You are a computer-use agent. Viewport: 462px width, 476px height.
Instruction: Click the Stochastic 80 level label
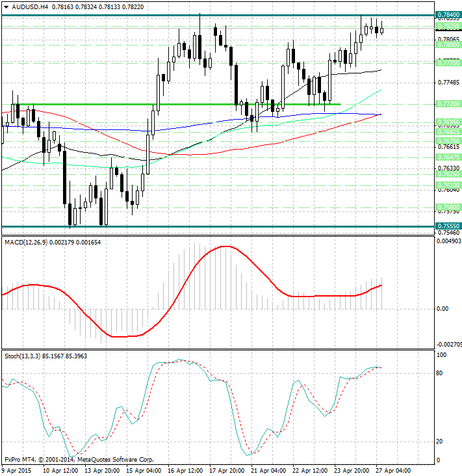coord(439,373)
